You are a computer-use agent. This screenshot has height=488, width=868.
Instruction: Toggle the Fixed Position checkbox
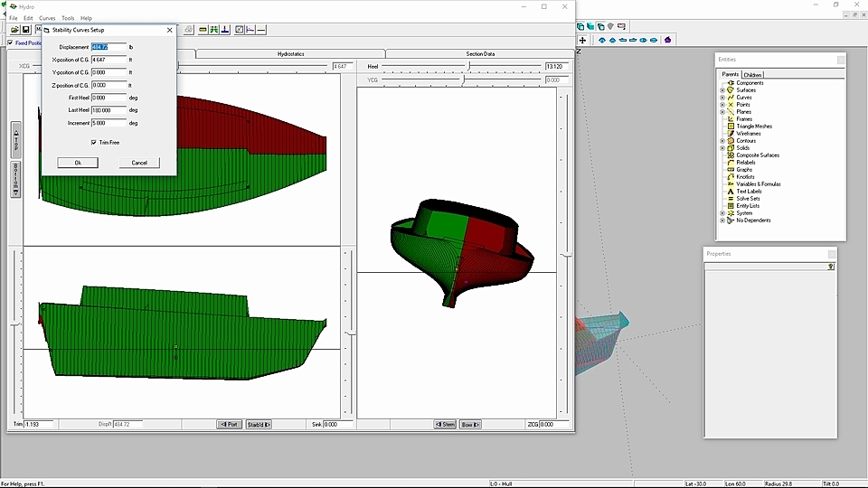(x=11, y=42)
